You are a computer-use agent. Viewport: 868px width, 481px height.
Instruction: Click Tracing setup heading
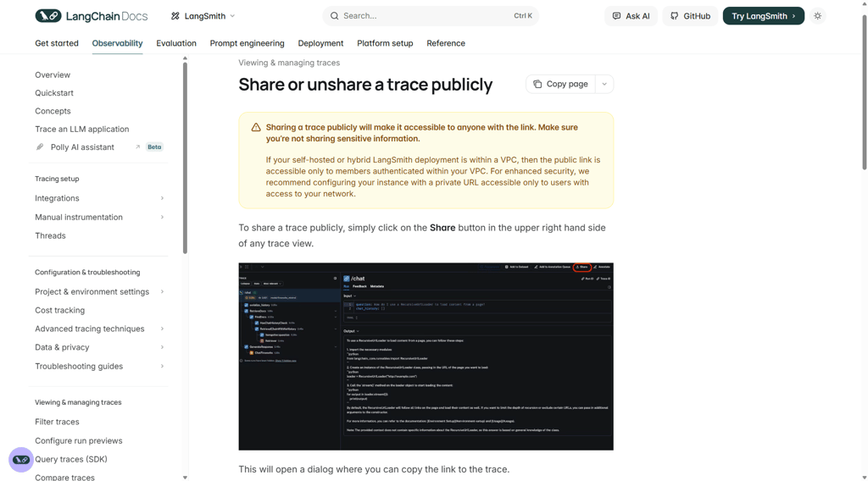[x=57, y=179]
